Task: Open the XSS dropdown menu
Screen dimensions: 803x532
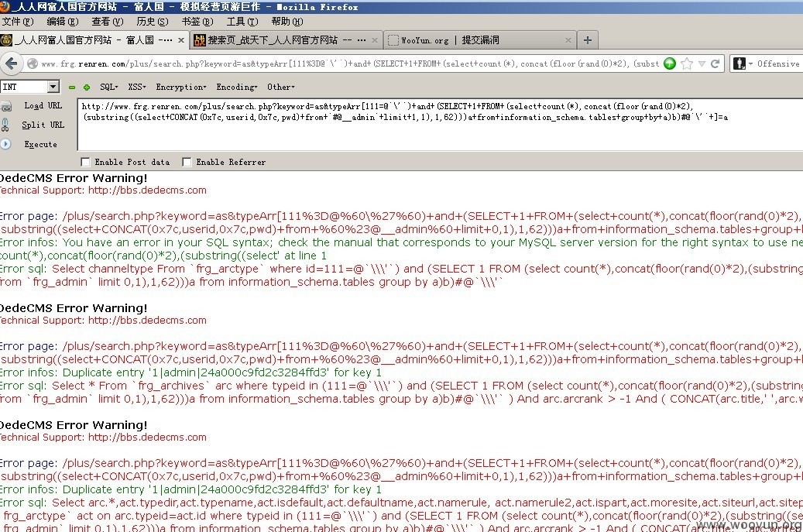Action: [137, 87]
